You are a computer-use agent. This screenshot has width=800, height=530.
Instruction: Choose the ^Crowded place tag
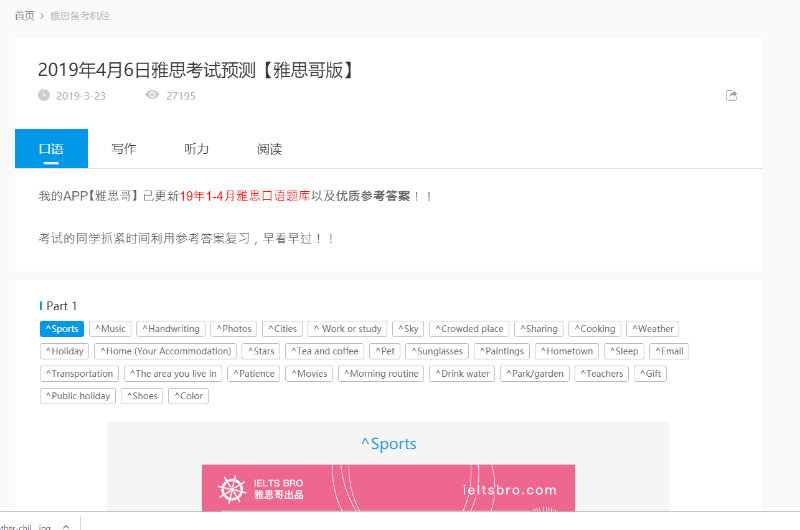pos(469,329)
